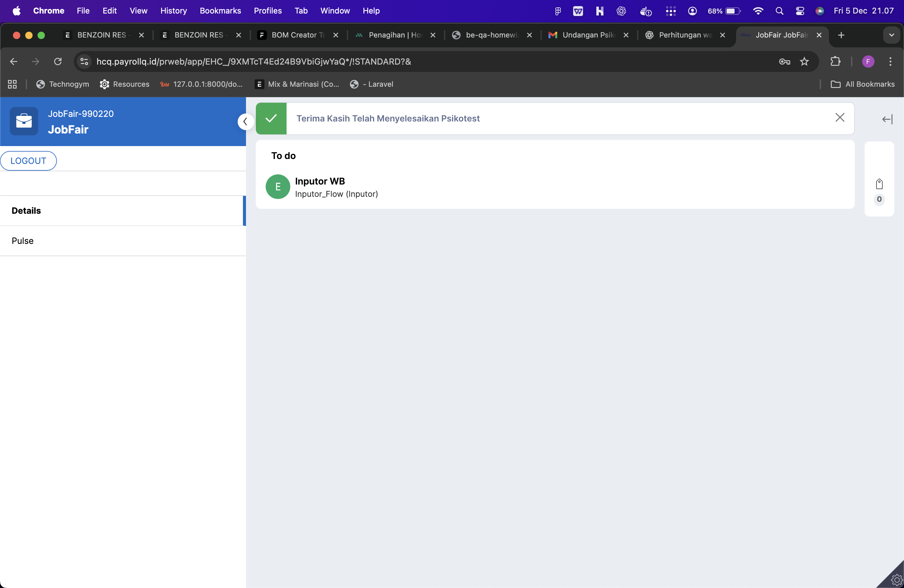Click the green E avatar icon
Viewport: 904px width, 588px height.
tap(278, 187)
